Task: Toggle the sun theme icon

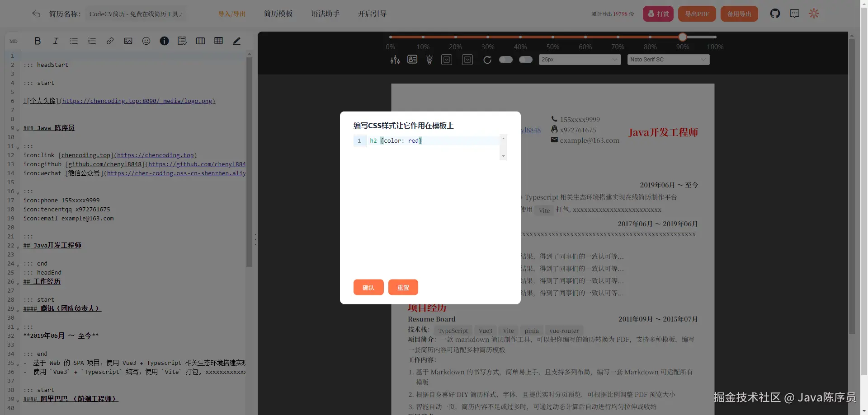Action: (x=814, y=14)
